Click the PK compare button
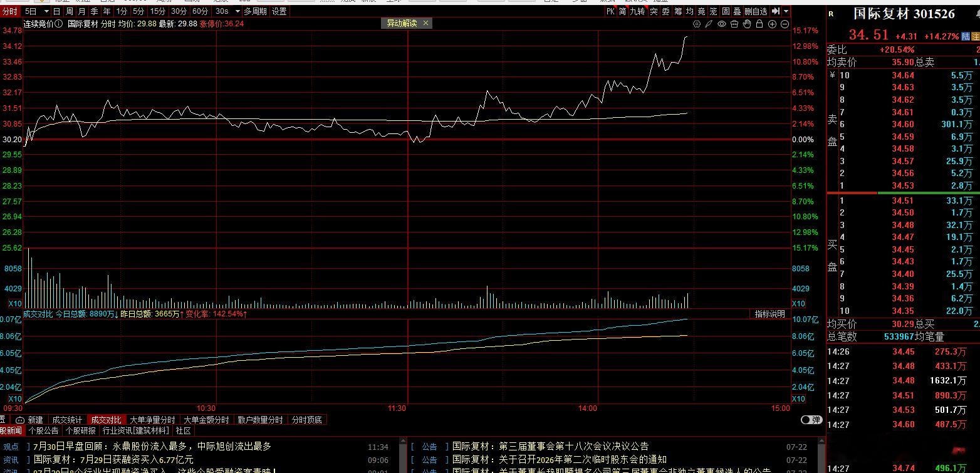Viewport: 980px width, 473px height. point(610,11)
